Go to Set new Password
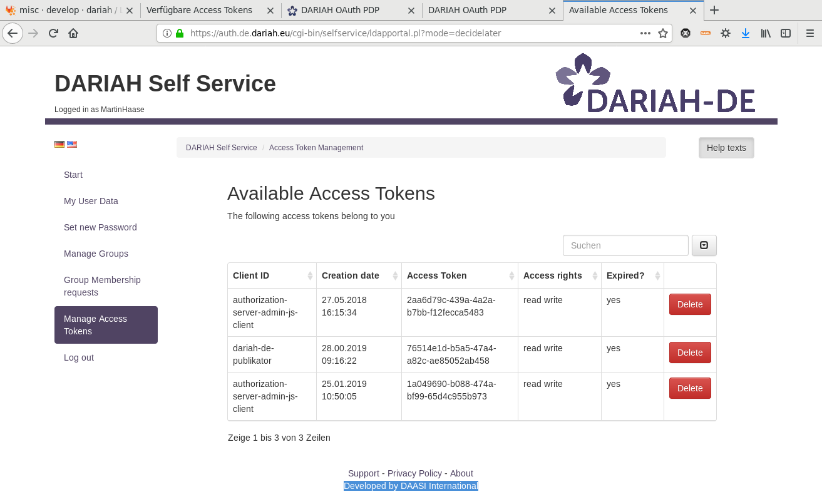Image resolution: width=822 pixels, height=504 pixels. coord(106,227)
